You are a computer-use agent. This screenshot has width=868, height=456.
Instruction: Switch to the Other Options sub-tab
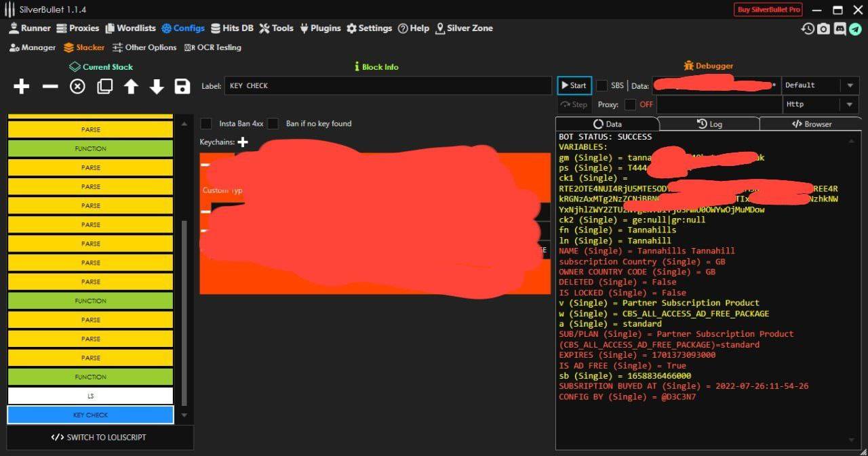144,47
